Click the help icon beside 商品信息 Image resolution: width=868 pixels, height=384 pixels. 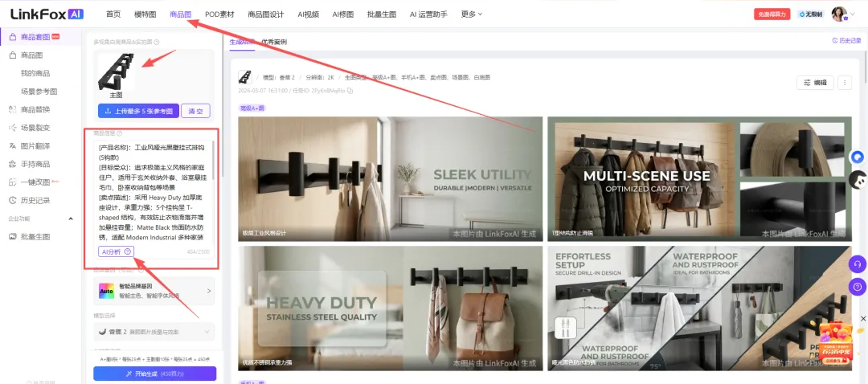point(119,133)
